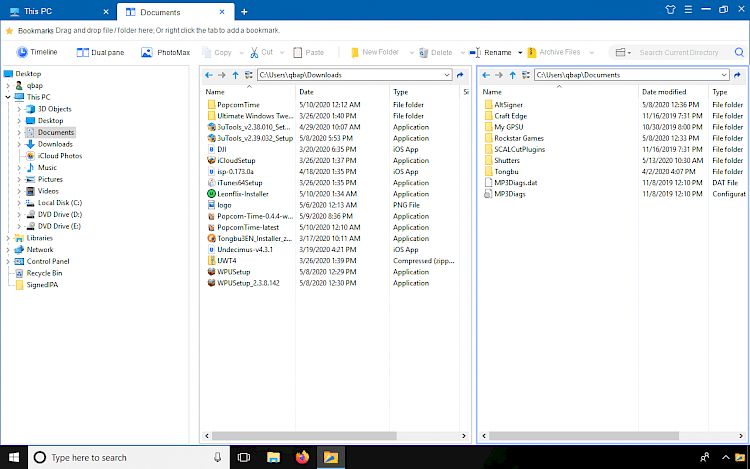Collapse the This PC tree node
This screenshot has height=469, width=750.
pos(8,97)
